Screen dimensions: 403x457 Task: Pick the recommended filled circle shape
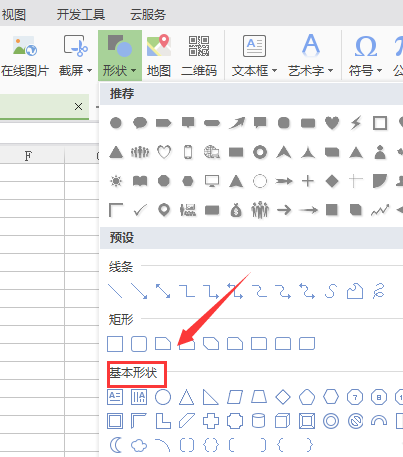tap(116, 123)
